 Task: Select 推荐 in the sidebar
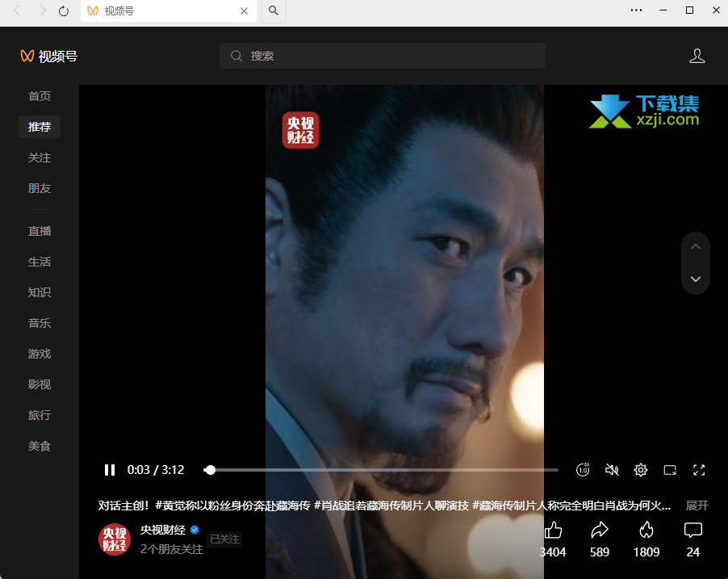click(x=40, y=127)
